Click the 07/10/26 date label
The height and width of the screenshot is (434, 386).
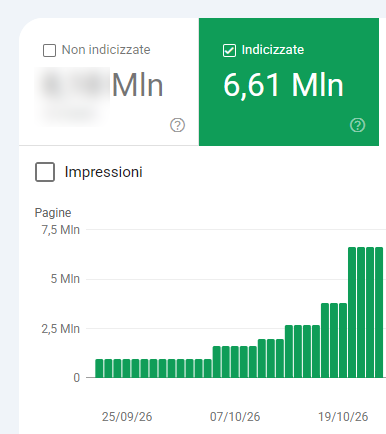pos(235,417)
